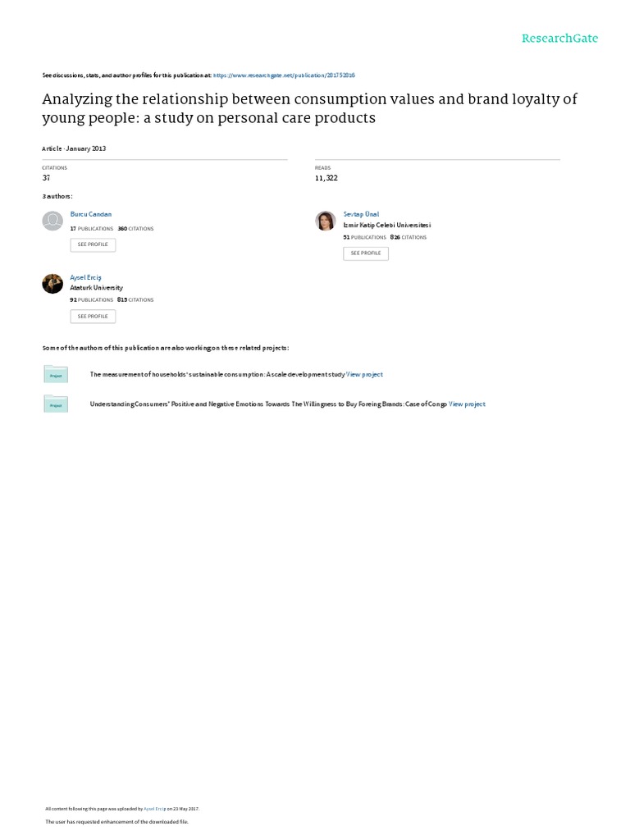Viewport: 630px width, 840px height.
Task: Click the sustainable consumption project folder icon
Action: point(56,374)
